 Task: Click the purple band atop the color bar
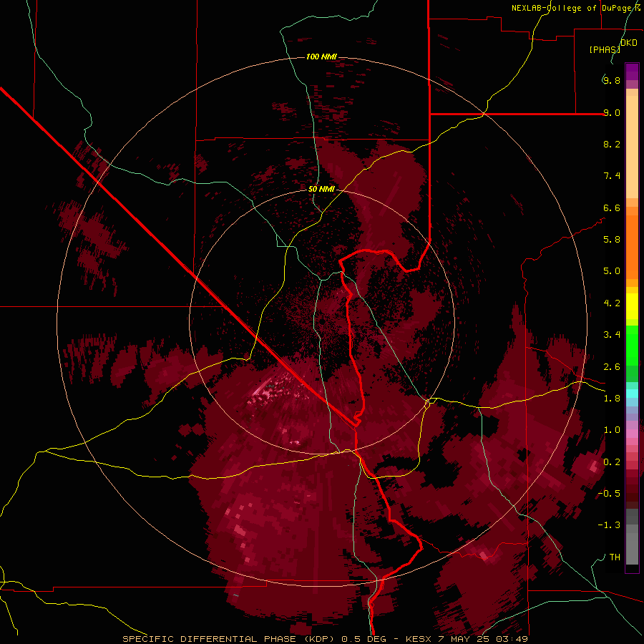pyautogui.click(x=632, y=72)
